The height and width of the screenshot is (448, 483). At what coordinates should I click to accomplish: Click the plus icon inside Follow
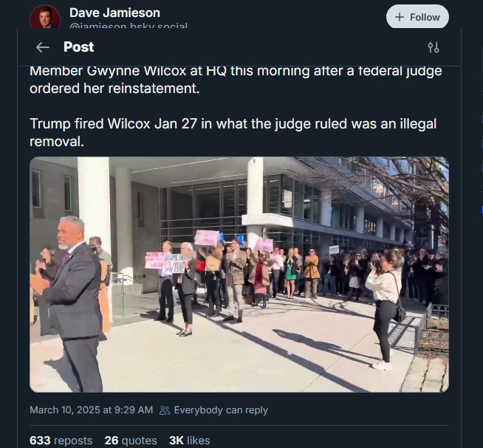pyautogui.click(x=400, y=17)
